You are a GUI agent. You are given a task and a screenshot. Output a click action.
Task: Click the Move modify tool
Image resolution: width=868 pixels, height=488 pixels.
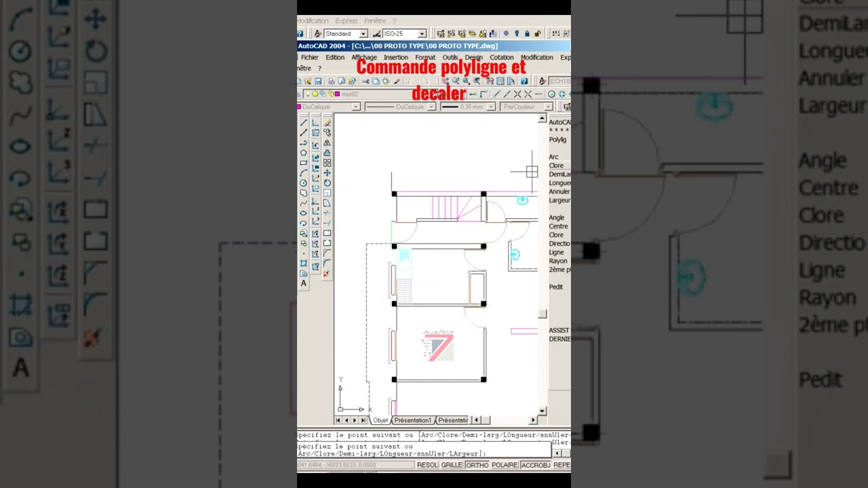coord(328,173)
